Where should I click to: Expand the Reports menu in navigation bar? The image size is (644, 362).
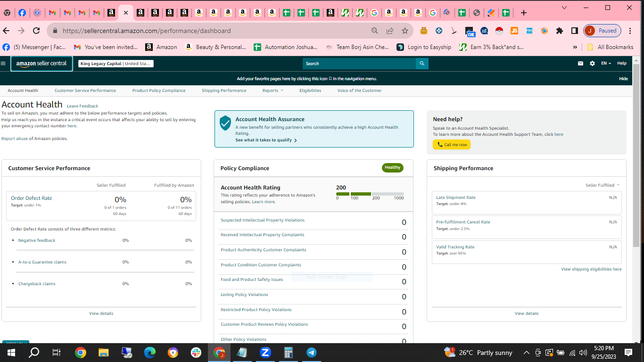coord(273,90)
